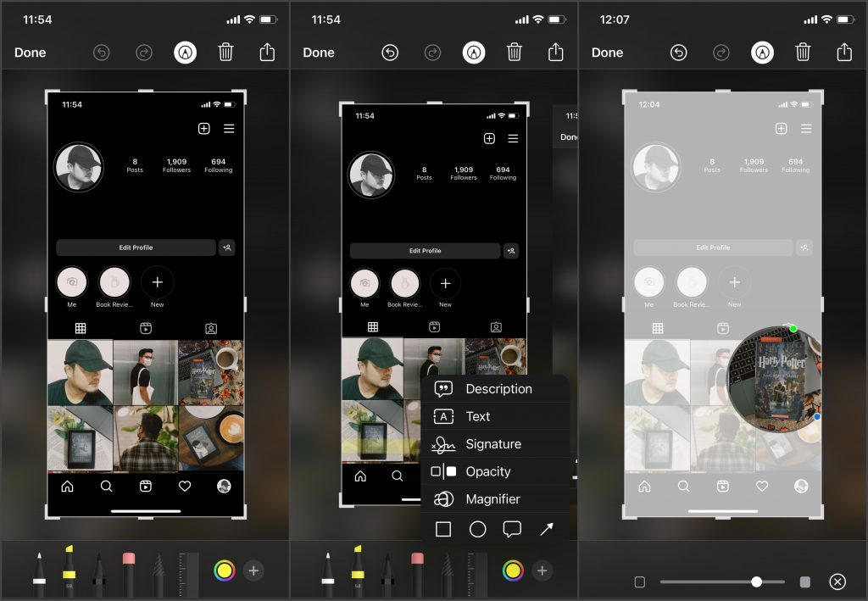Tap the undo arrow
This screenshot has height=601, width=868.
click(x=101, y=52)
